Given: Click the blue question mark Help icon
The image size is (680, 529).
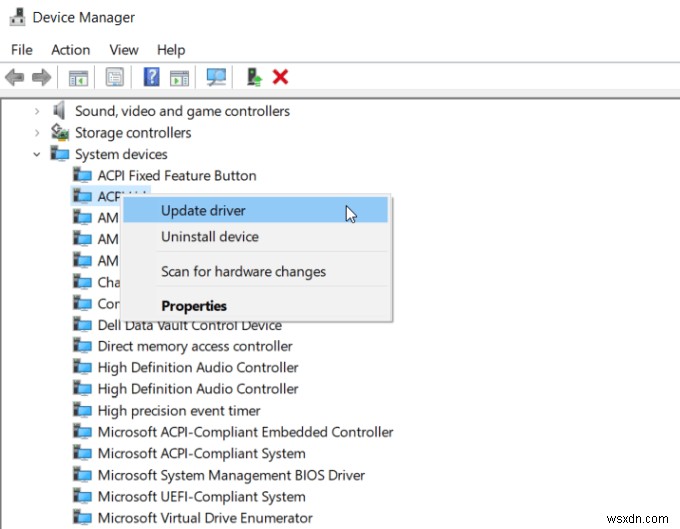Looking at the screenshot, I should tap(151, 77).
